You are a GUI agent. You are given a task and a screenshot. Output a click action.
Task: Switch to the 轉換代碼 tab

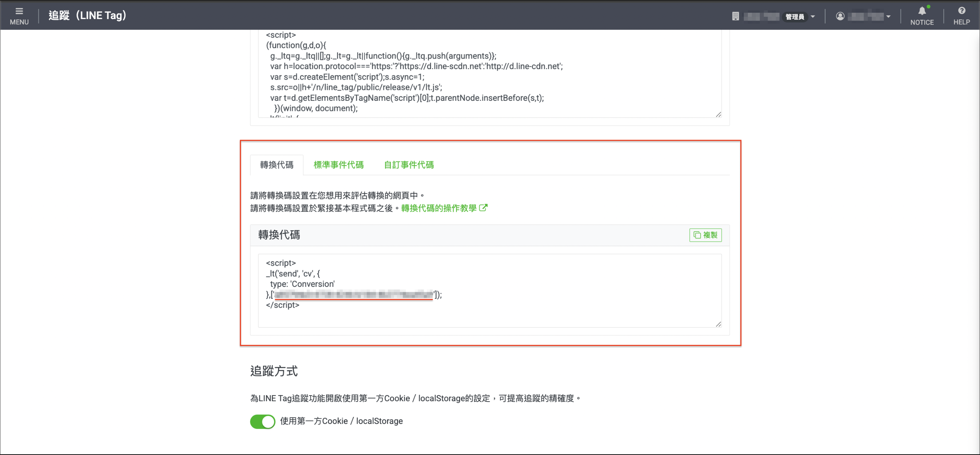(277, 165)
